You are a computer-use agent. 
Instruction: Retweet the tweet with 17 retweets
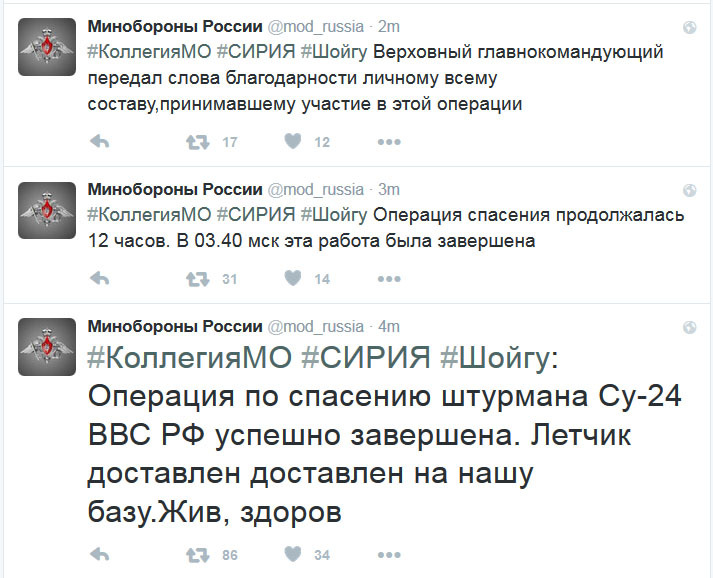[x=197, y=142]
